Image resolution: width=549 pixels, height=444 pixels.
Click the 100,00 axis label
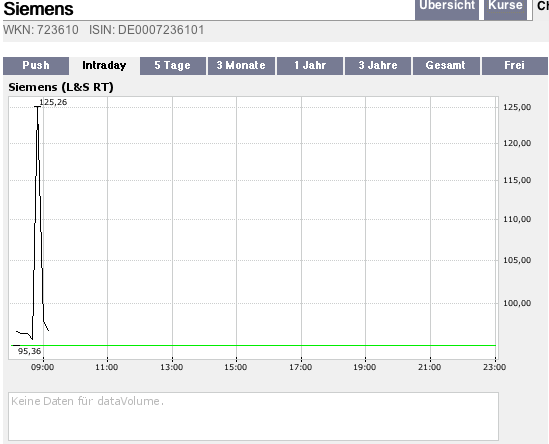pyautogui.click(x=517, y=303)
